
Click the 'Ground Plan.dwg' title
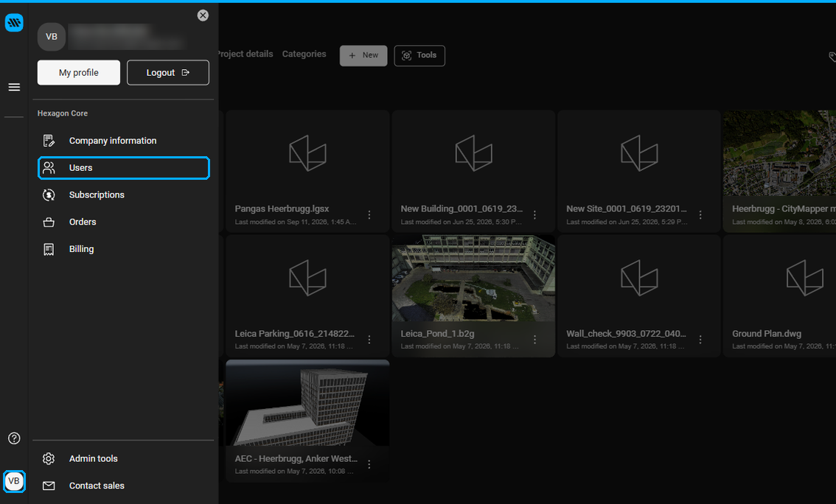[767, 334]
